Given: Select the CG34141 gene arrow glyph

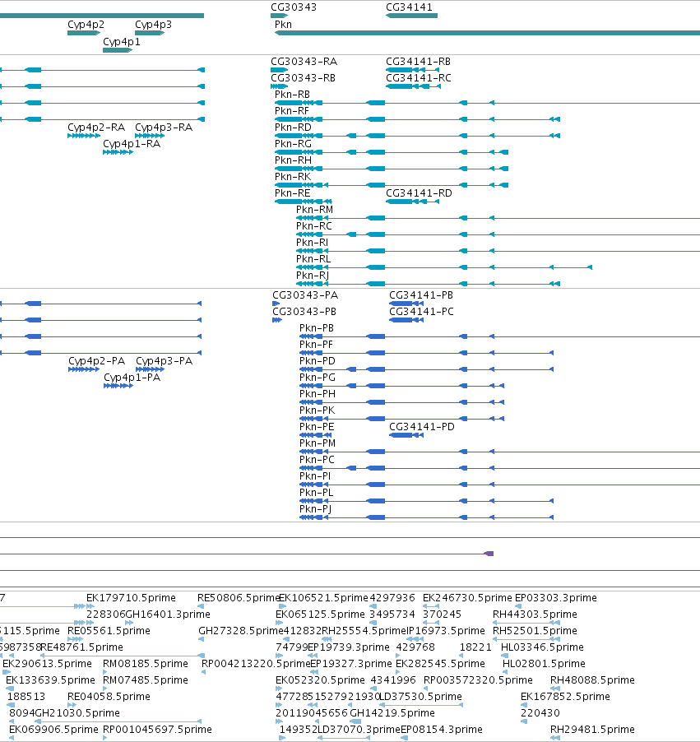Looking at the screenshot, I should tap(411, 16).
